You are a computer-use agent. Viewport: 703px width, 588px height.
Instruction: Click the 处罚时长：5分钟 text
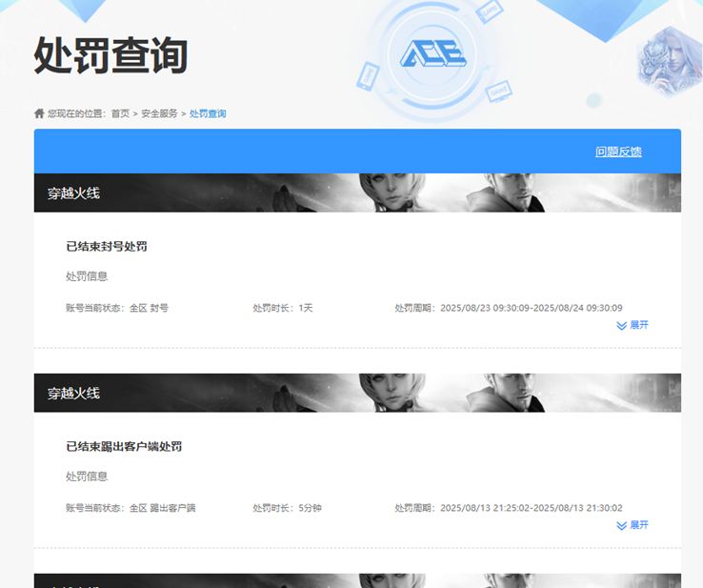(x=288, y=508)
